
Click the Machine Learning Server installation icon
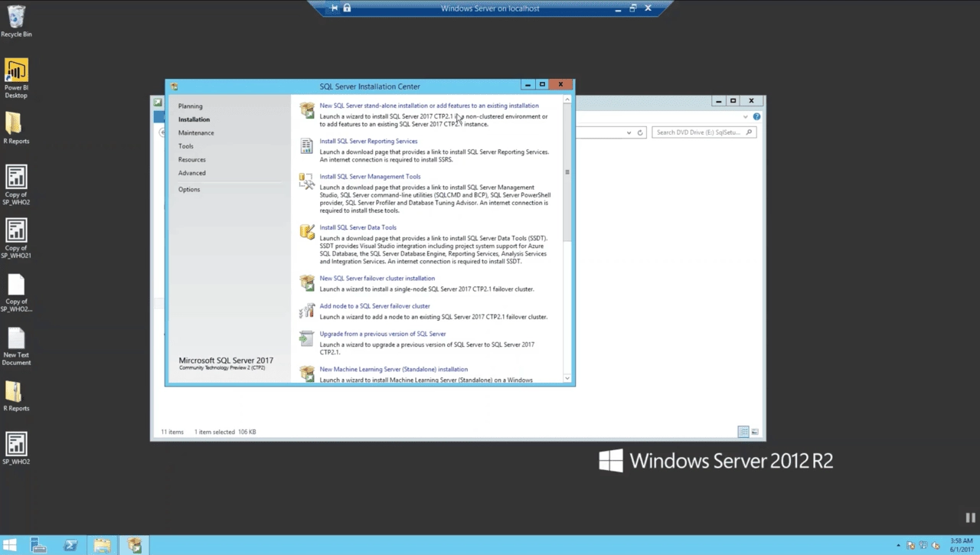pos(307,374)
